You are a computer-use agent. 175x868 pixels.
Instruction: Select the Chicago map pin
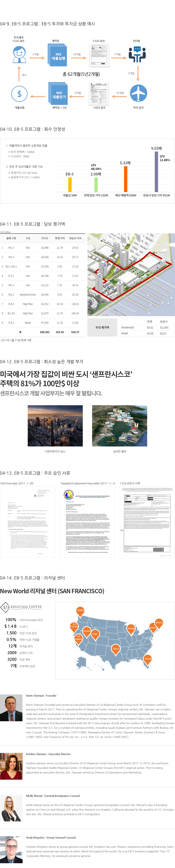point(131,630)
